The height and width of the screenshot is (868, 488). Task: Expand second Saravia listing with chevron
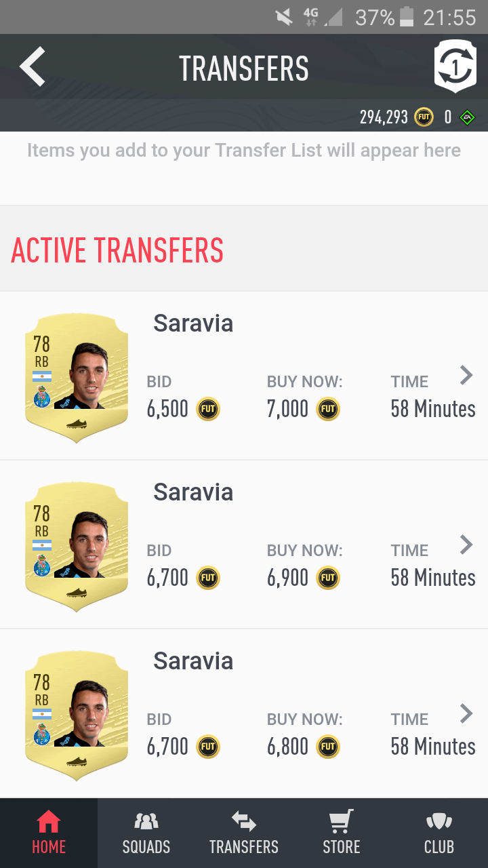(x=466, y=544)
